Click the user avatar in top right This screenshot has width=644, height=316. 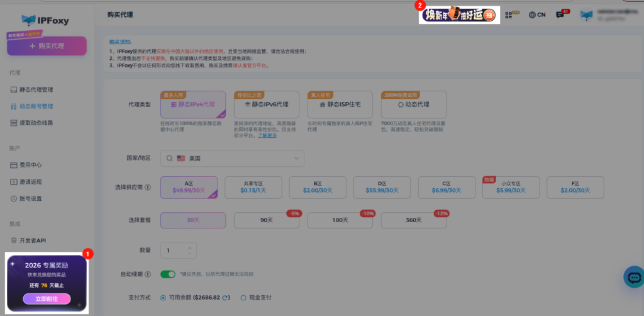pyautogui.click(x=586, y=15)
